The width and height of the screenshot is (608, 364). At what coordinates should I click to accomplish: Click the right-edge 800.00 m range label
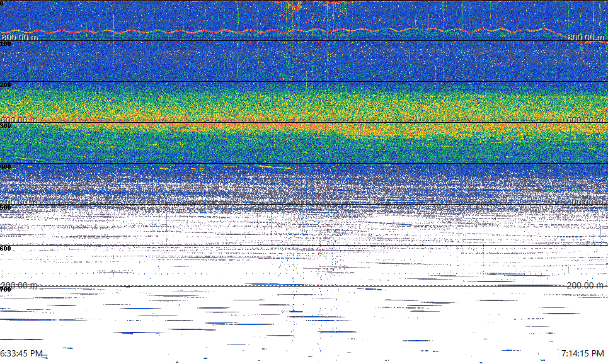pos(585,37)
